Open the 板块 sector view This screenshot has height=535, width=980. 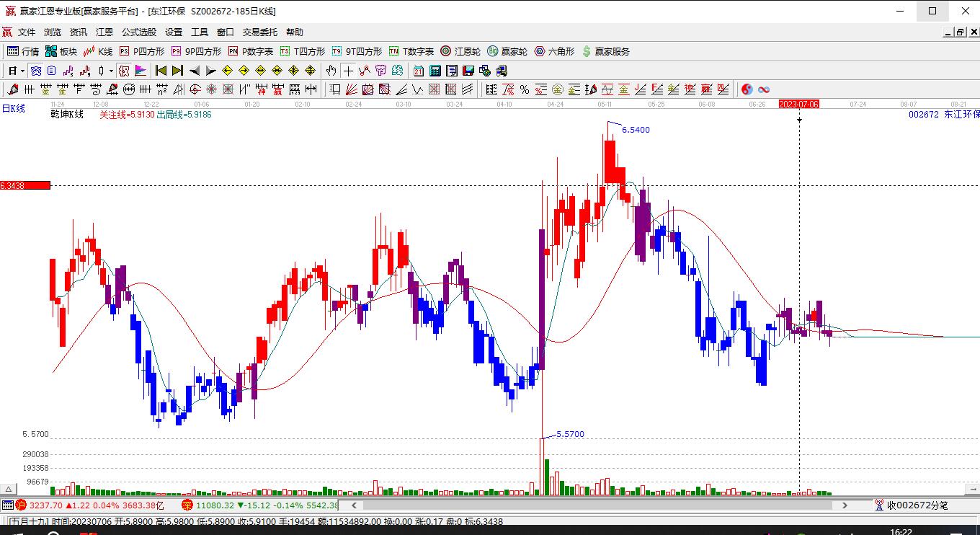61,51
